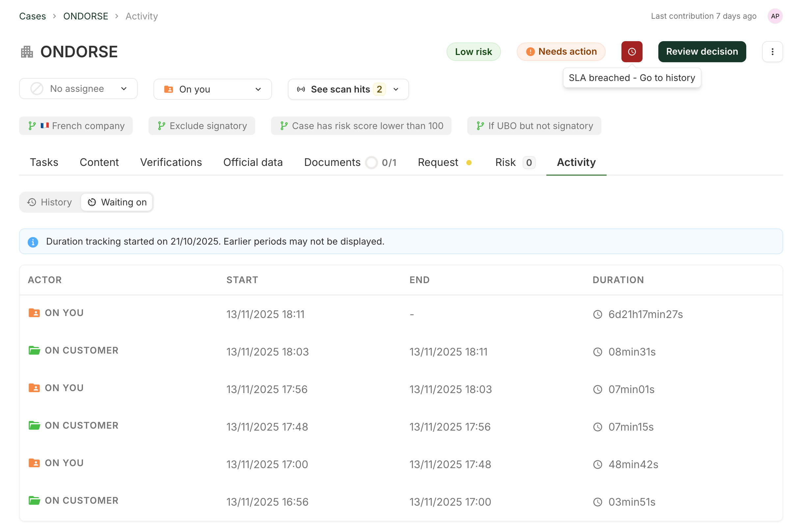Click the red SLA breached clock icon
Screen dimensions: 795x532
(x=631, y=52)
